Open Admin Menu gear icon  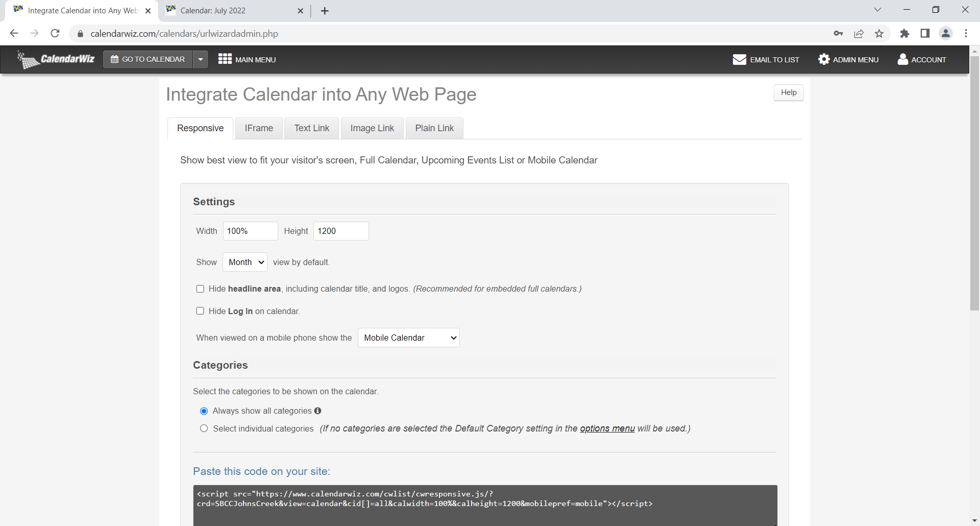pos(823,59)
